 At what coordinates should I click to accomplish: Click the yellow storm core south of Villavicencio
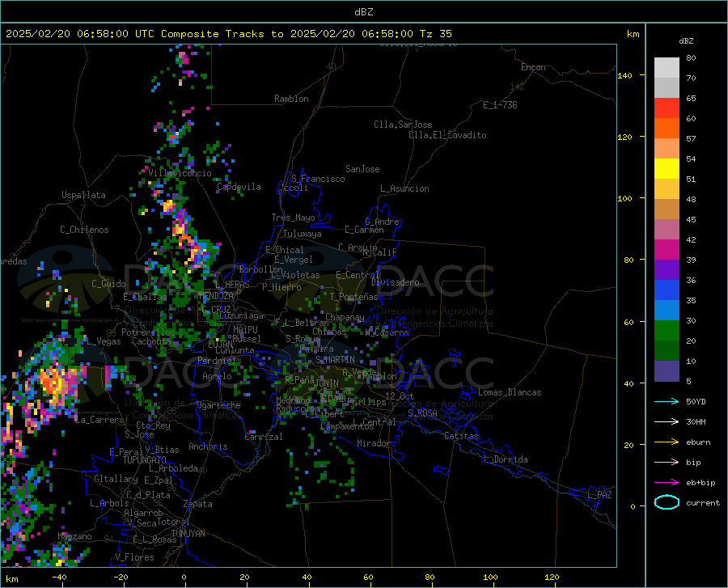tap(168, 205)
